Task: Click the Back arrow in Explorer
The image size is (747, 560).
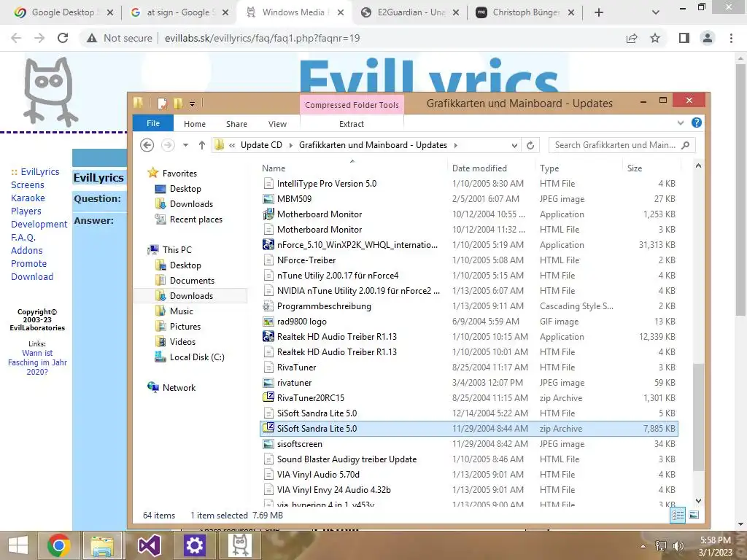Action: click(147, 145)
